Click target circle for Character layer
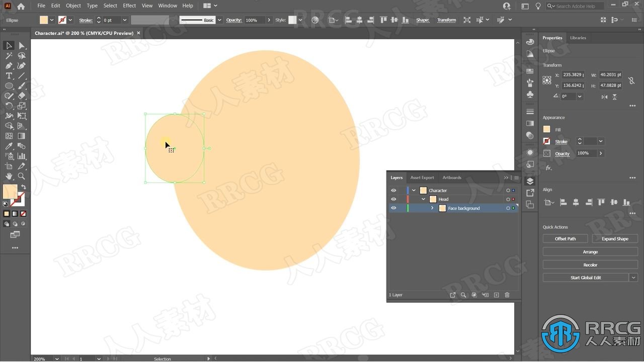 [x=508, y=191]
